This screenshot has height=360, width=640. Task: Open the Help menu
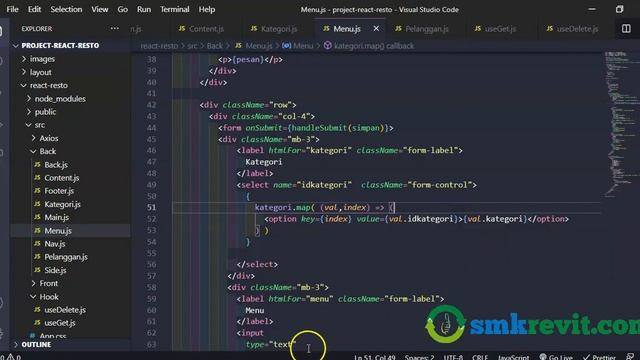tap(207, 9)
